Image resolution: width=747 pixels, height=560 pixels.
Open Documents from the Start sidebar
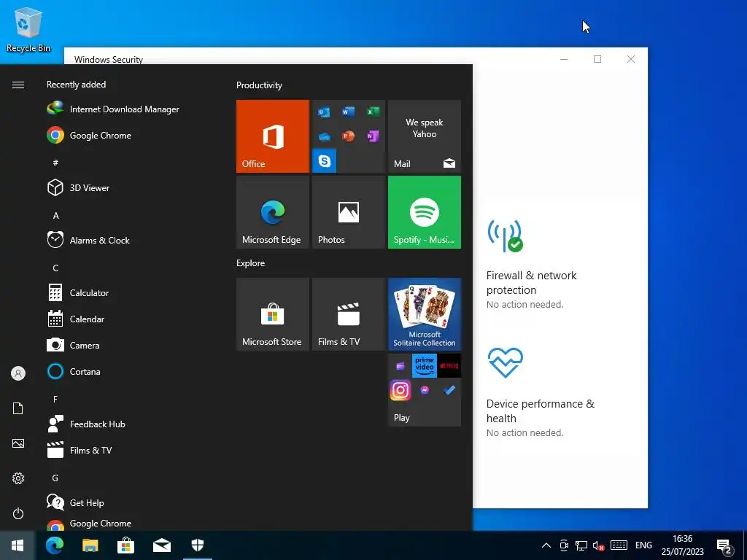coord(18,408)
